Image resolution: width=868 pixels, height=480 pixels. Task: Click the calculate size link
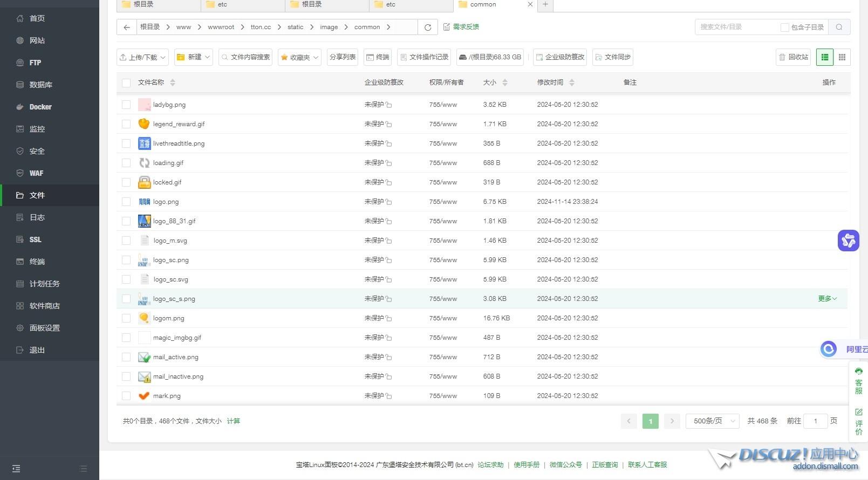(234, 421)
